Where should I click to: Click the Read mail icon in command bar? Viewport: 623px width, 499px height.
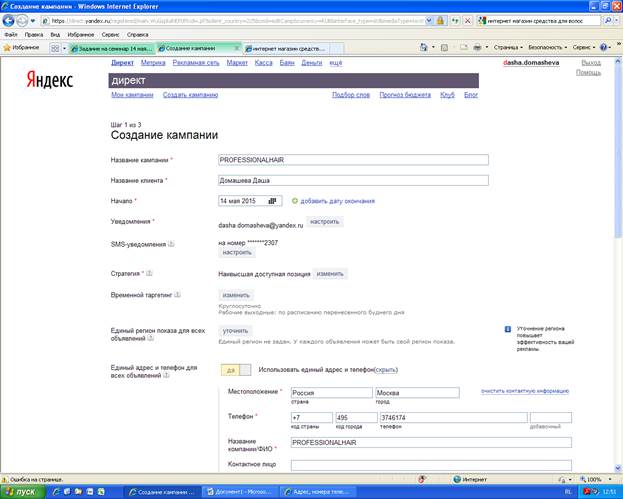464,48
